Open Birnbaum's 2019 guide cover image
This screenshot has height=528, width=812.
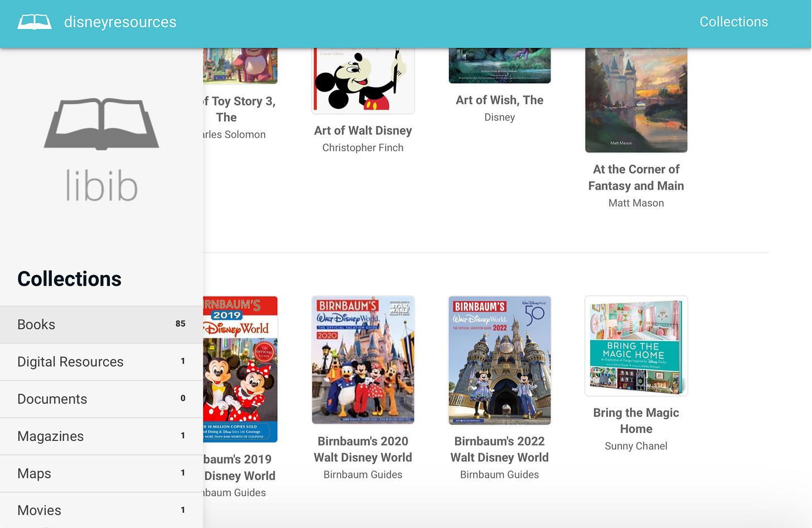click(240, 369)
